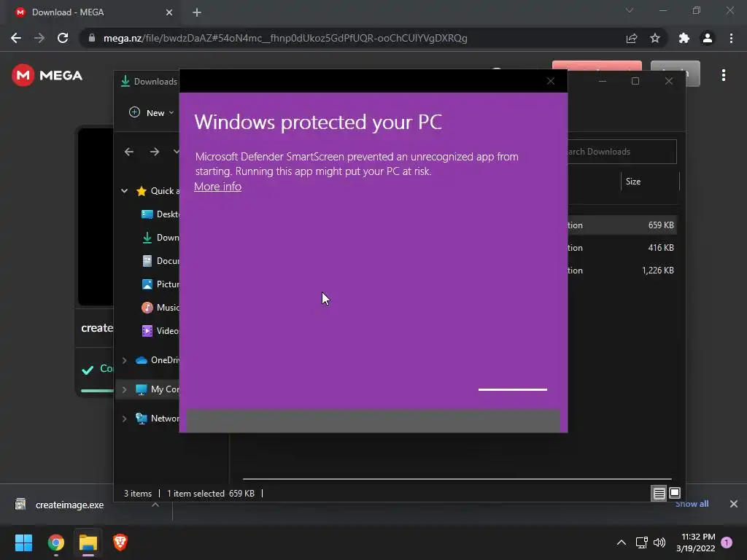This screenshot has height=560, width=747.
Task: Click Show all downloads link
Action: 692,504
